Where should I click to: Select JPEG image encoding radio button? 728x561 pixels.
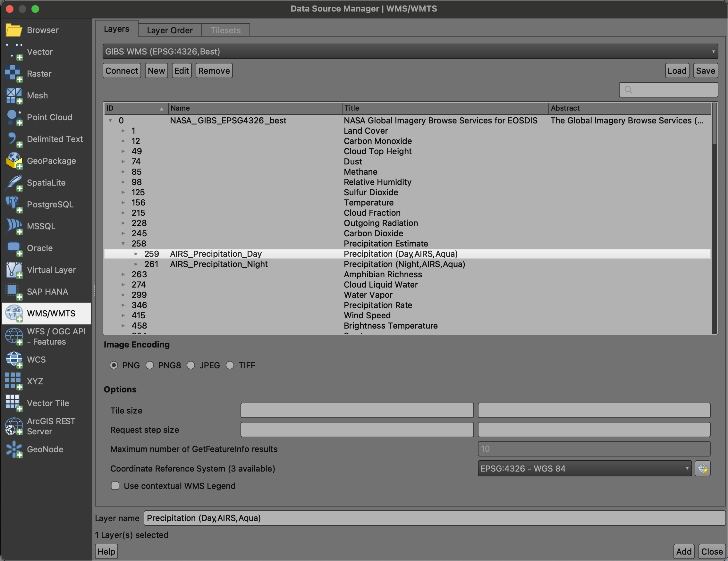coord(190,365)
